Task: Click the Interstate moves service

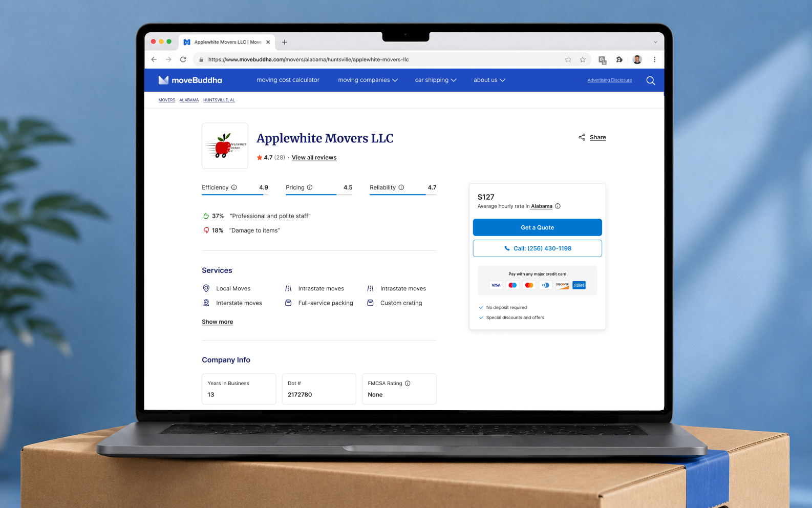Action: point(232,303)
